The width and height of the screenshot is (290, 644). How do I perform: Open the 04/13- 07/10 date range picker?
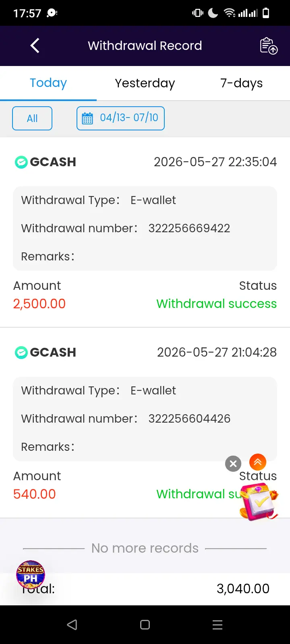pyautogui.click(x=120, y=118)
